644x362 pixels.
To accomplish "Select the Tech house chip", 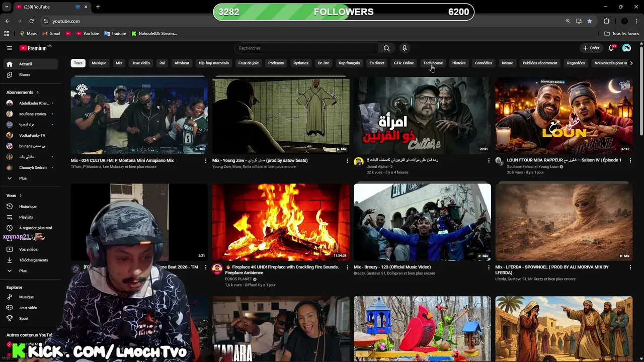I will [x=433, y=63].
